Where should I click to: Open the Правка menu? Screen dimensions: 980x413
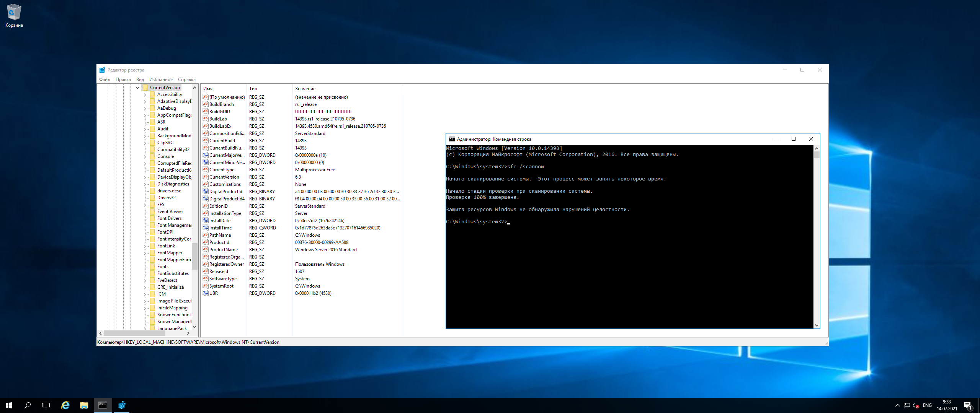click(x=123, y=80)
